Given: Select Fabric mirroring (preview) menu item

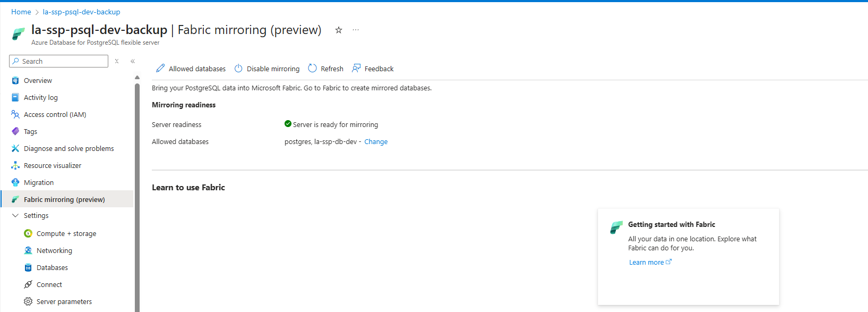Looking at the screenshot, I should [67, 199].
